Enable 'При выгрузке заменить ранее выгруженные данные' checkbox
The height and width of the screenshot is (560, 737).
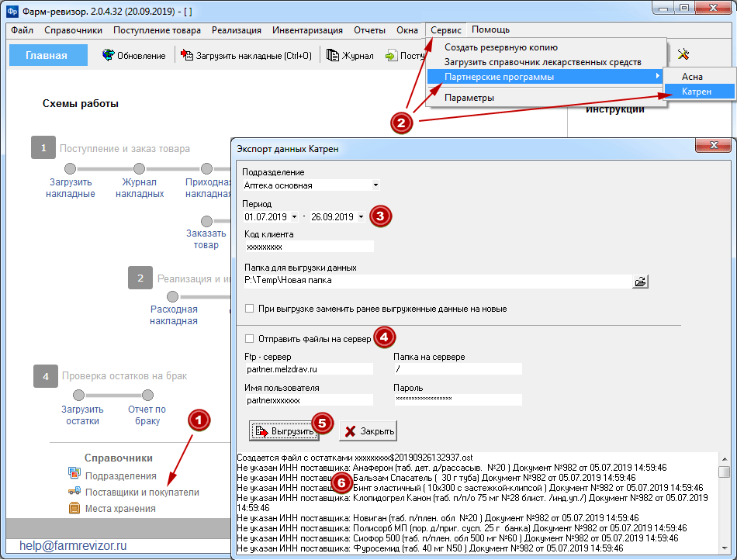(250, 309)
